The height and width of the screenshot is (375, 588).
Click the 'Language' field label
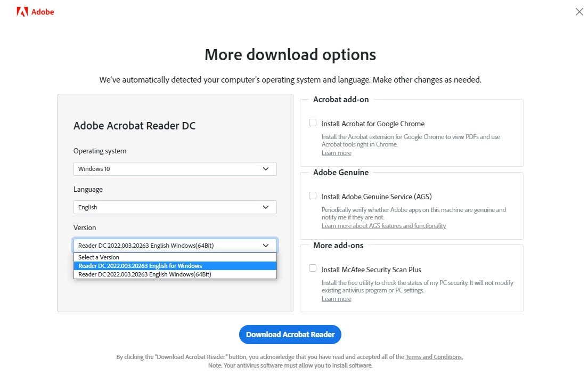coord(88,190)
